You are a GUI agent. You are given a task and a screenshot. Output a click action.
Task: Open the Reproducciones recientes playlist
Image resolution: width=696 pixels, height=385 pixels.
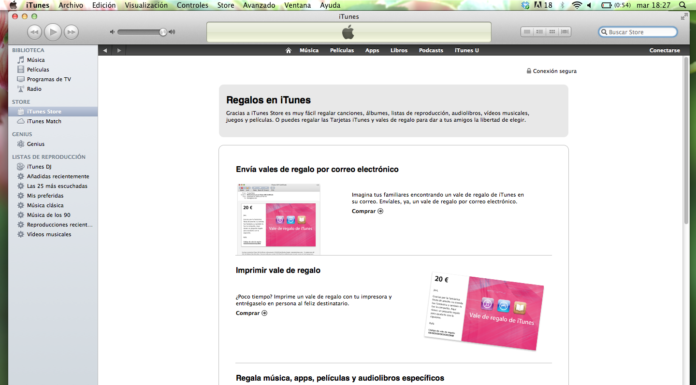pos(53,225)
